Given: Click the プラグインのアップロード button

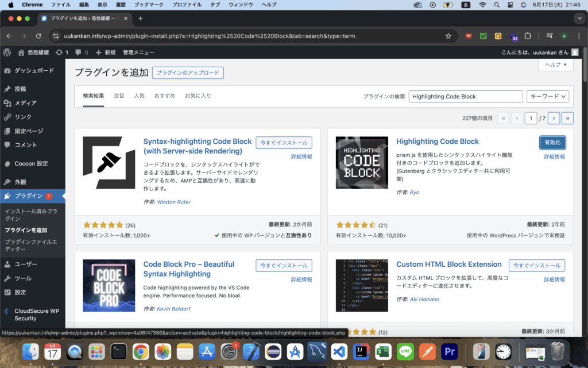Looking at the screenshot, I should (188, 73).
